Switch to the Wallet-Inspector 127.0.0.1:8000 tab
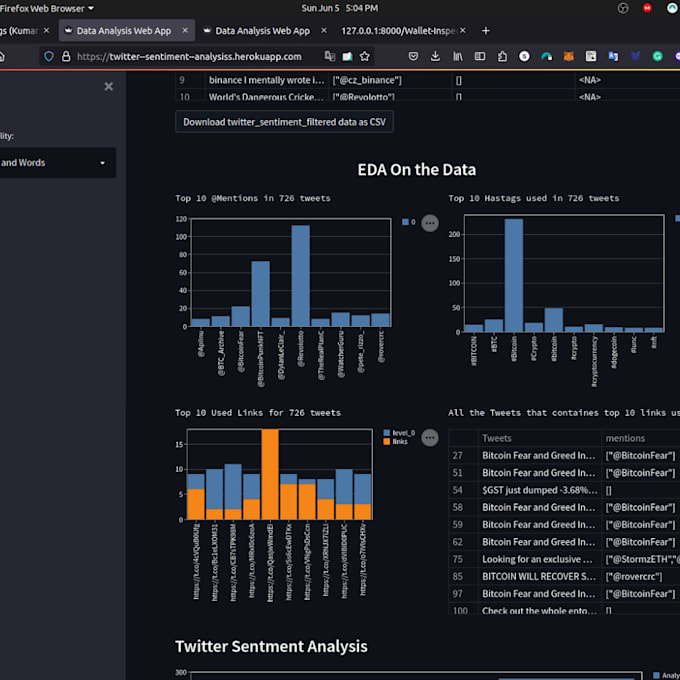This screenshot has width=680, height=680. click(400, 31)
